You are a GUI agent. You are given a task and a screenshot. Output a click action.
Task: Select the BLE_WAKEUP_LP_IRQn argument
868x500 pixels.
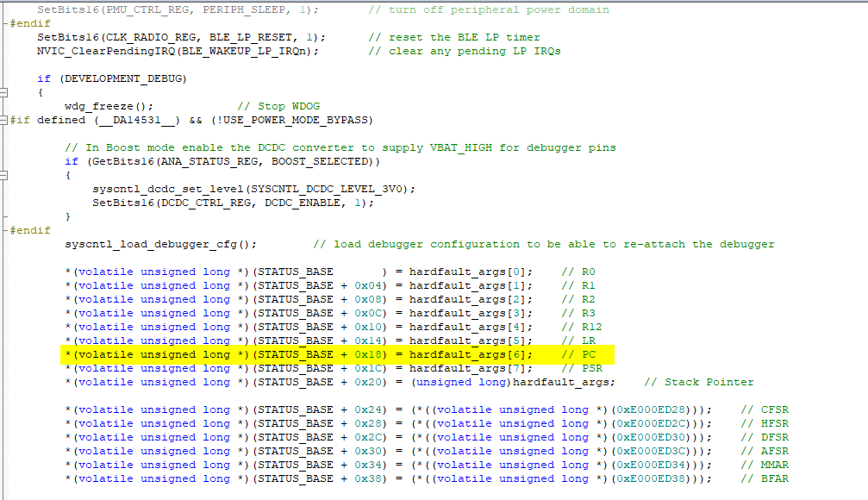tap(244, 51)
